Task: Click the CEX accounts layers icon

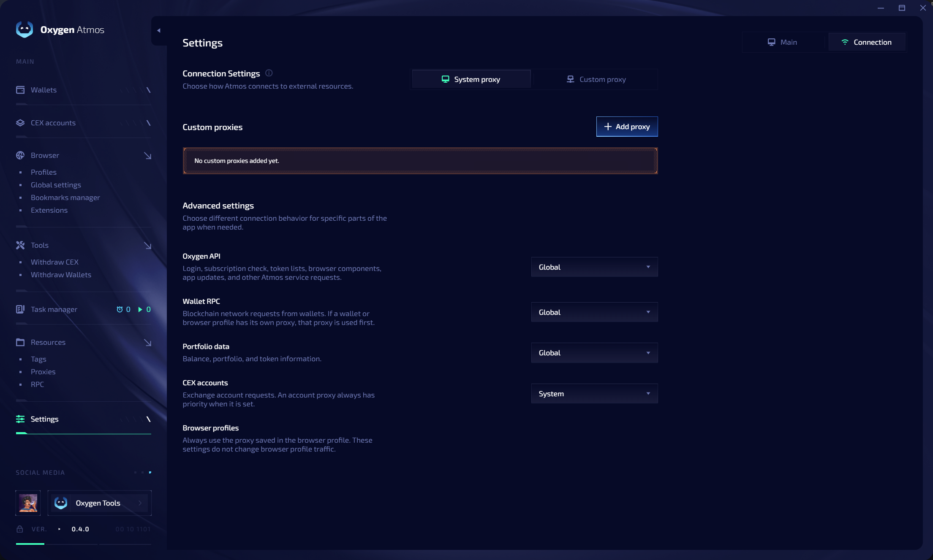Action: 20,123
